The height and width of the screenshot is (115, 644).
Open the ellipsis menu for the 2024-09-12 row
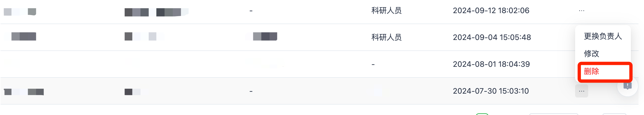(581, 11)
